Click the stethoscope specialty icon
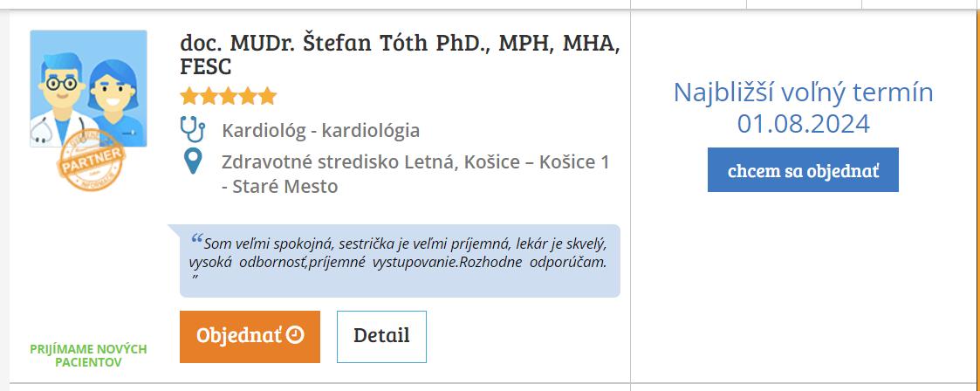The image size is (980, 391). 192,130
